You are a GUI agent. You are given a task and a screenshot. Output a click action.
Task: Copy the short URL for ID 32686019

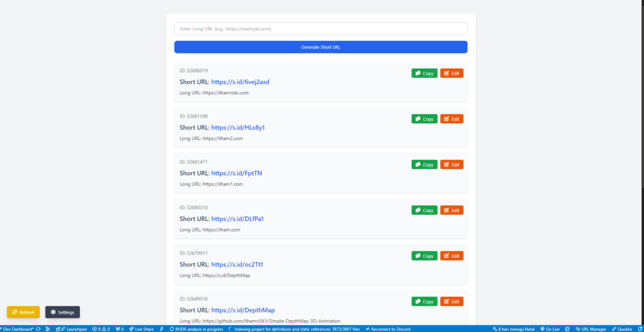pyautogui.click(x=424, y=74)
